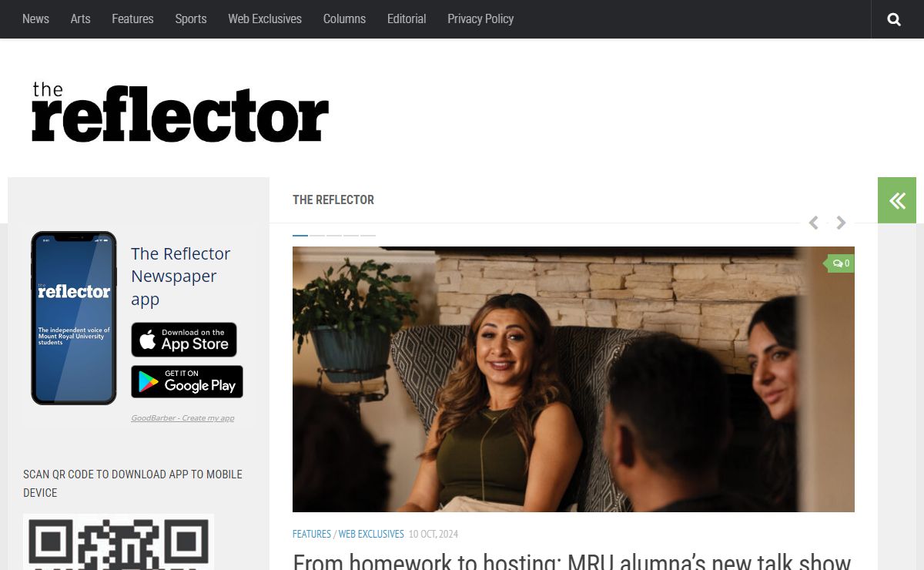Screen dimensions: 924x570
Task: Open the featured talk show article photo
Action: pos(574,379)
